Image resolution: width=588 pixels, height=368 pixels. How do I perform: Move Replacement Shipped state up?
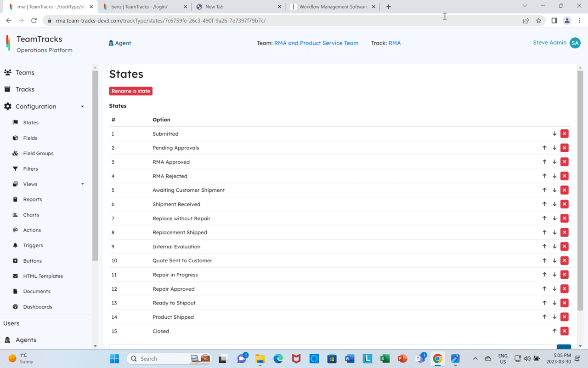coord(544,232)
